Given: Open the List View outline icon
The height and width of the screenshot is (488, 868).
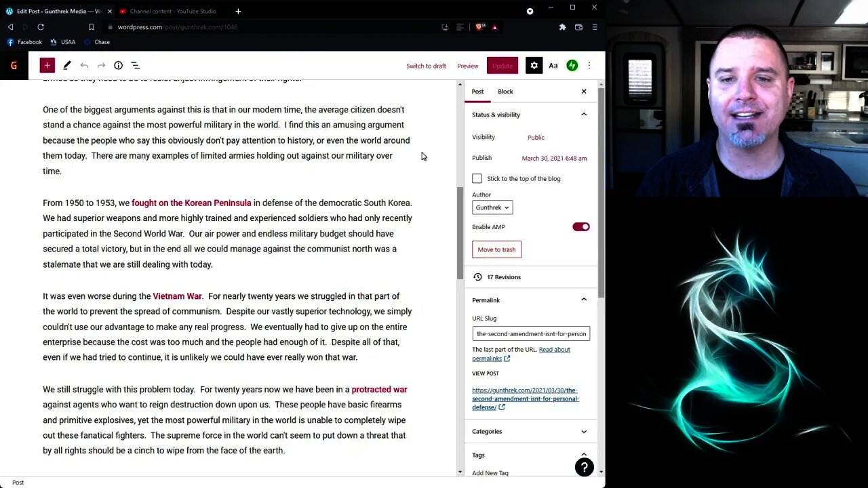Looking at the screenshot, I should [135, 65].
